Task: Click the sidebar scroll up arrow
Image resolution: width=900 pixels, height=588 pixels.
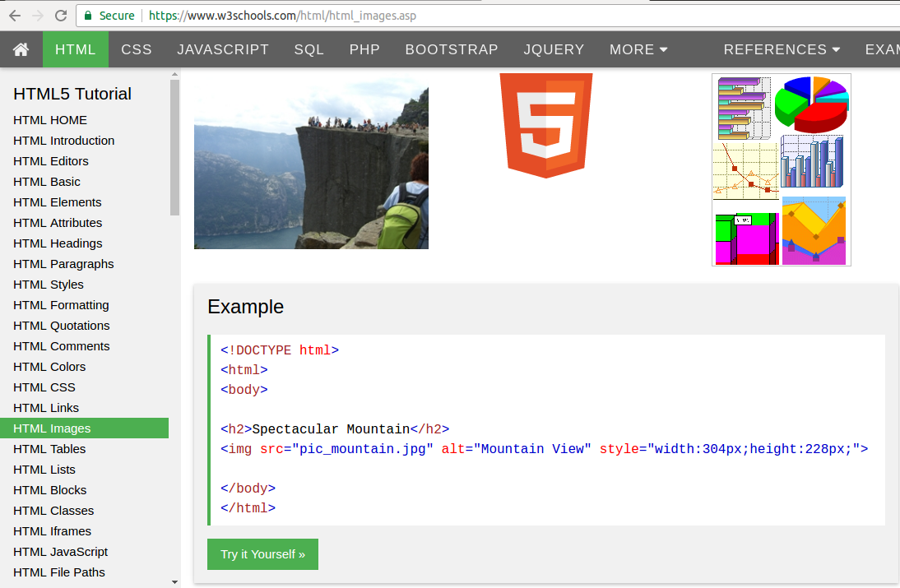Action: [175, 75]
